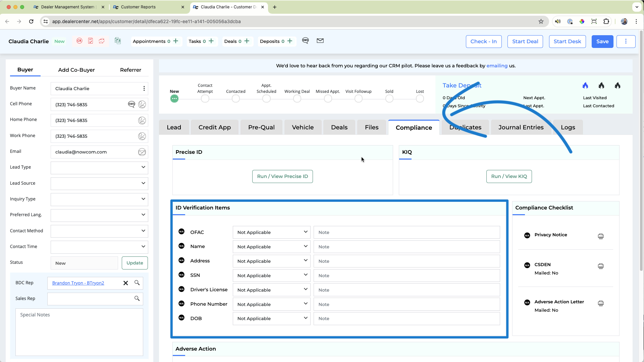This screenshot has height=362, width=644.
Task: Open the OFAC verification status dropdown
Action: pos(272,232)
